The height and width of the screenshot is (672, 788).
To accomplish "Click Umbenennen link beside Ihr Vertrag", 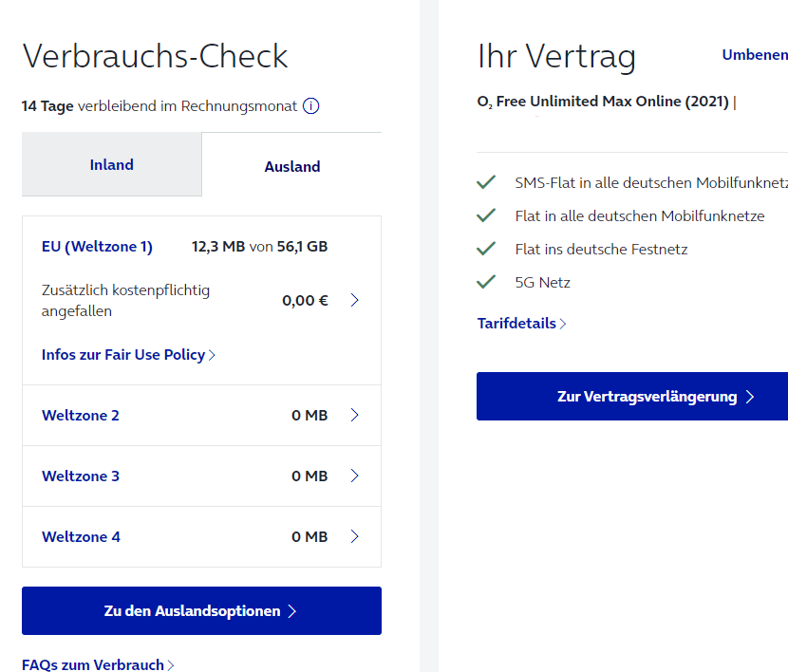I will pos(755,55).
